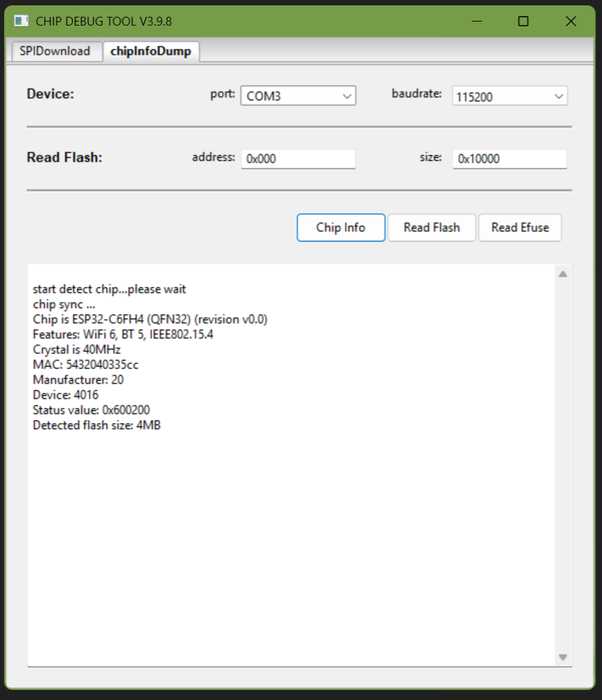Click the 'Crystal is 40MHz' log line
602x700 pixels.
coord(77,350)
